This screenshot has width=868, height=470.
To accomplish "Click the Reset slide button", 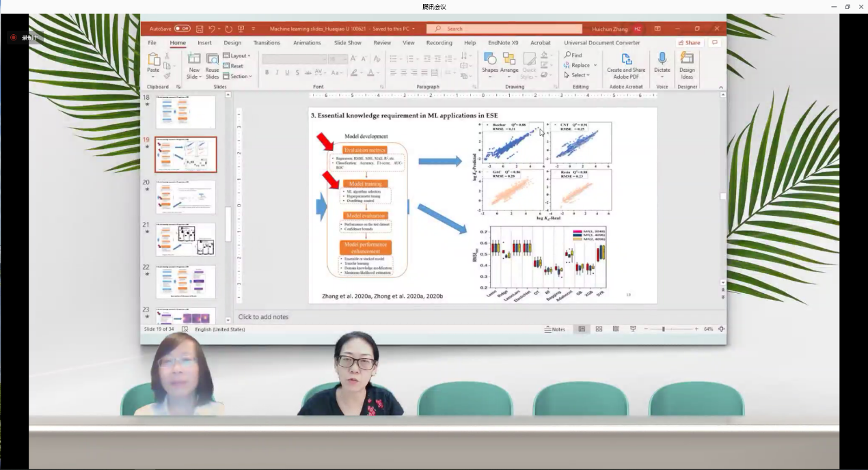I will pyautogui.click(x=234, y=66).
